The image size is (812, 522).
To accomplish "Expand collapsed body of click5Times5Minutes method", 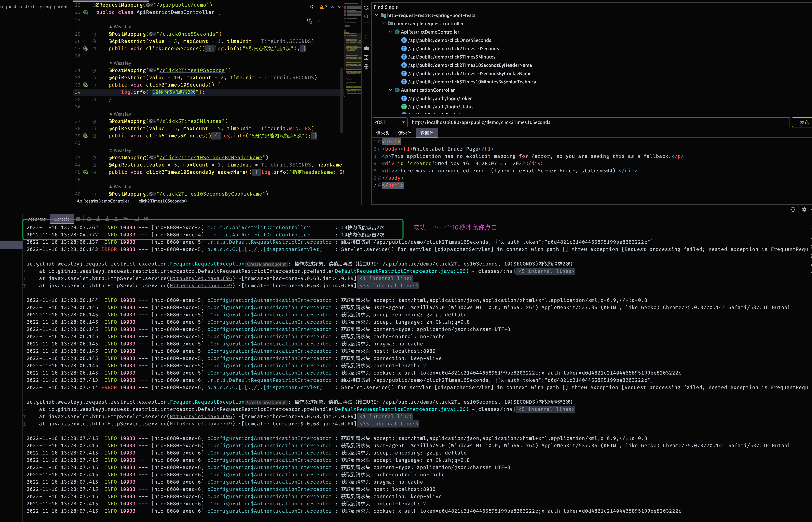I will click(216, 136).
